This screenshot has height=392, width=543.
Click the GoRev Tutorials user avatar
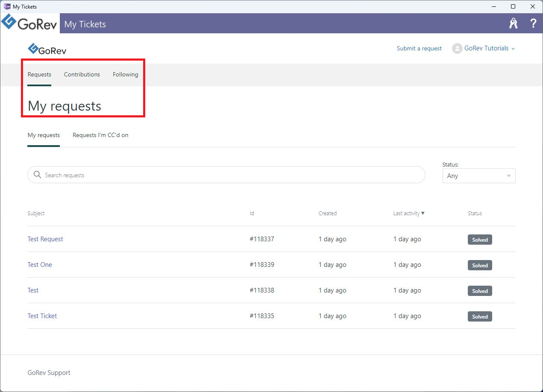click(x=457, y=49)
